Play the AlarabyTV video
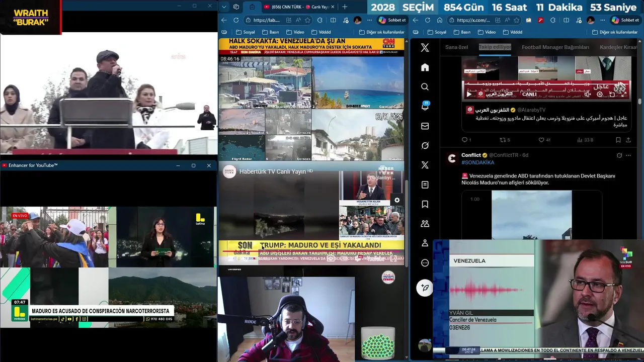Screen dimensions: 644x362 pyautogui.click(x=469, y=94)
